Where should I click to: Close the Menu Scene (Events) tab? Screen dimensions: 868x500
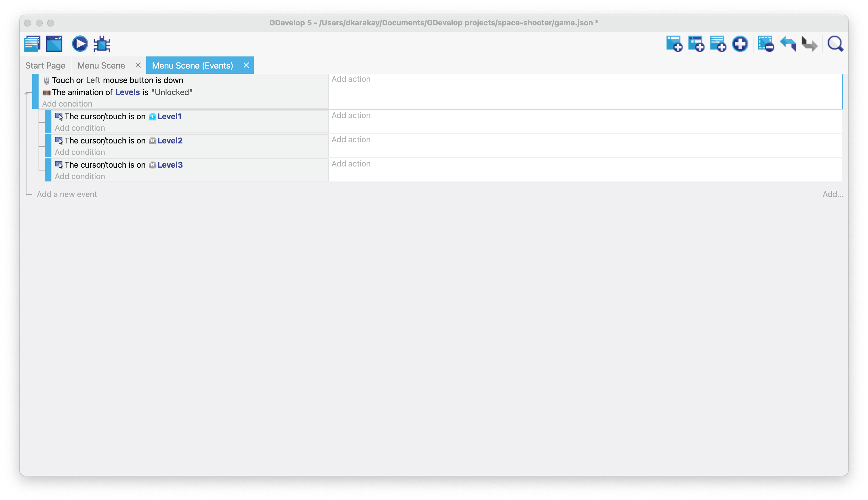coord(246,65)
